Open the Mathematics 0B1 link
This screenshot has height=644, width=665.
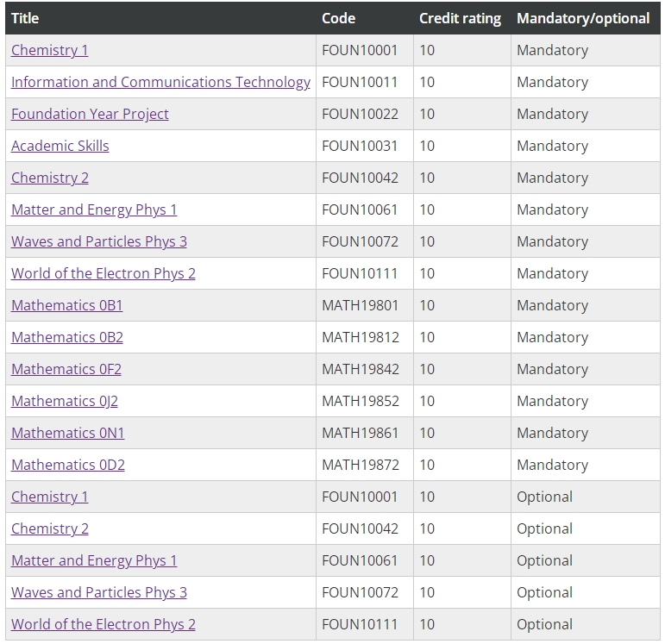67,305
